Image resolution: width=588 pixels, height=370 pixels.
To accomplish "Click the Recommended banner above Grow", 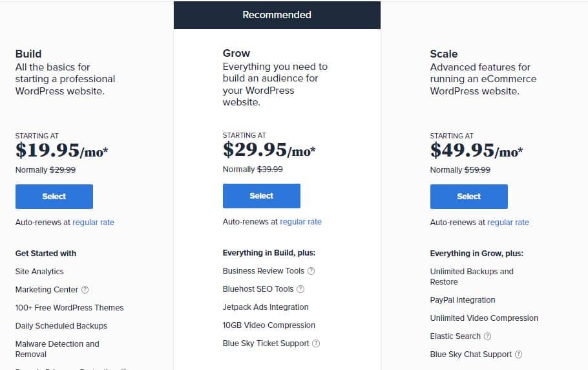I will pyautogui.click(x=277, y=15).
